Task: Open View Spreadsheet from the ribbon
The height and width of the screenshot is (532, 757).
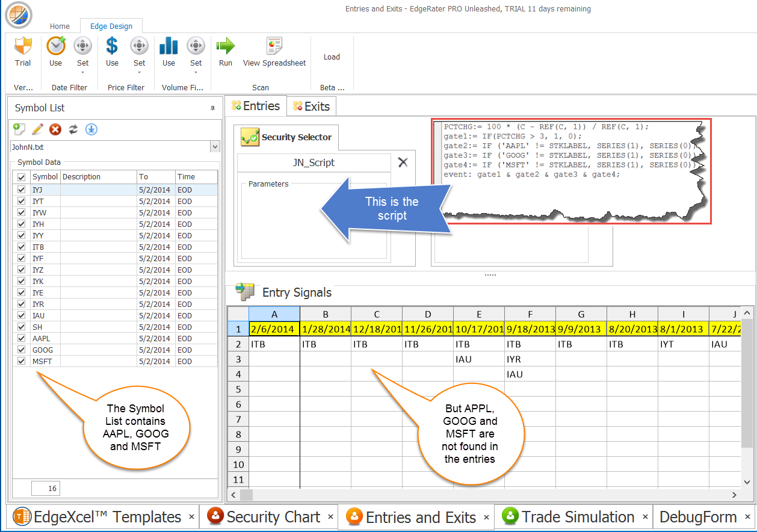Action: pyautogui.click(x=274, y=51)
